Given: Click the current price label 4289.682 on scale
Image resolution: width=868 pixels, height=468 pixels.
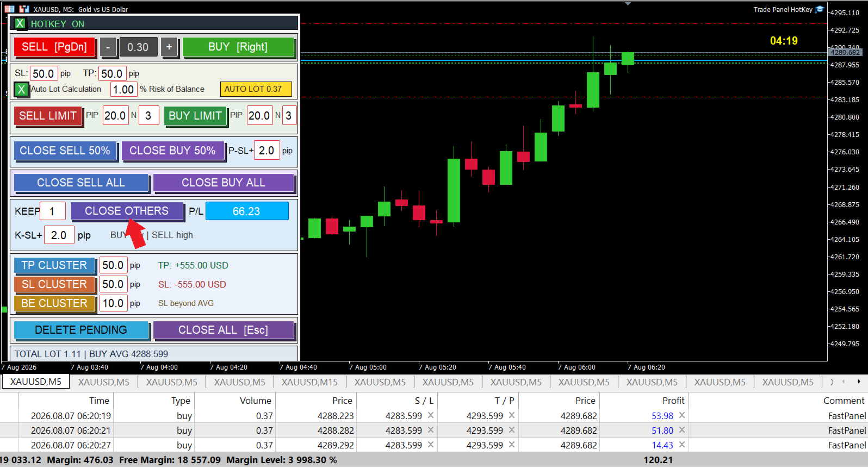Looking at the screenshot, I should pos(845,52).
